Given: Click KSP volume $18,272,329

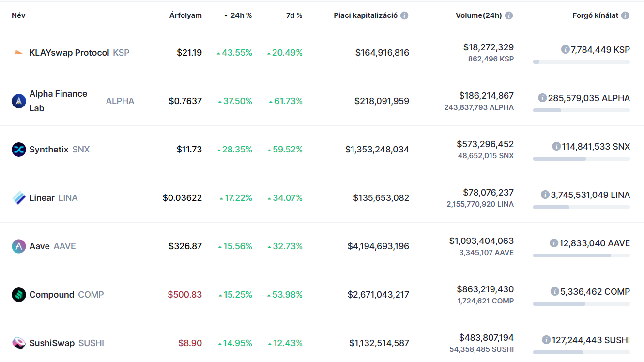Looking at the screenshot, I should pyautogui.click(x=489, y=47).
